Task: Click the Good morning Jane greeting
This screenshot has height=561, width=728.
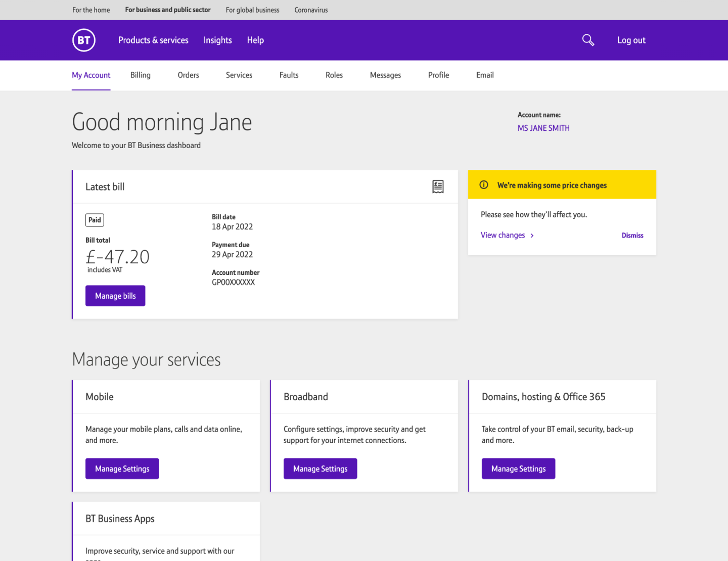Action: (162, 122)
